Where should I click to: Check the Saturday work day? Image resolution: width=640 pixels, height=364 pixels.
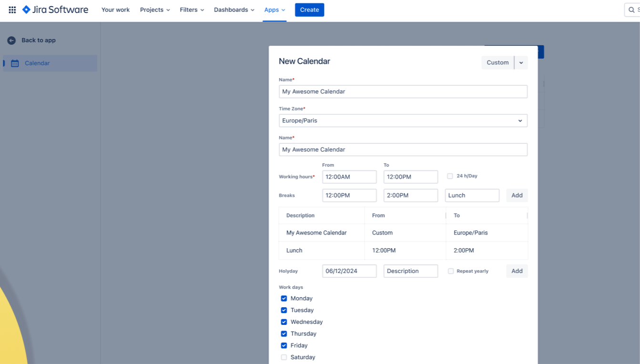pos(284,357)
